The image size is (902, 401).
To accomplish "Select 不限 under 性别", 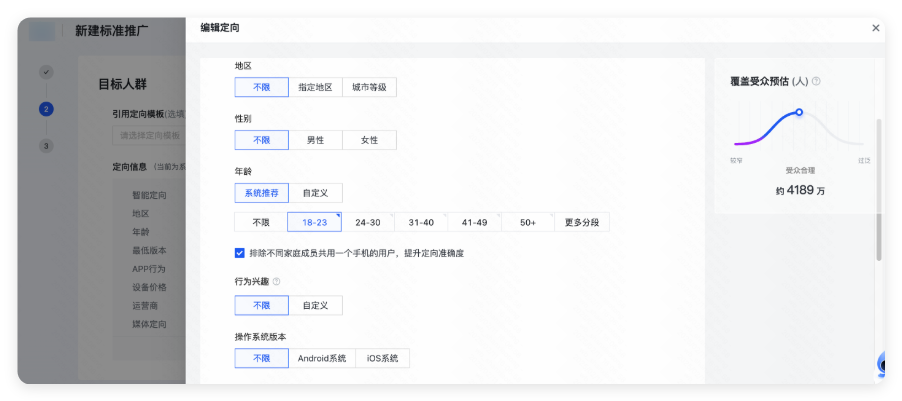I will tap(262, 140).
